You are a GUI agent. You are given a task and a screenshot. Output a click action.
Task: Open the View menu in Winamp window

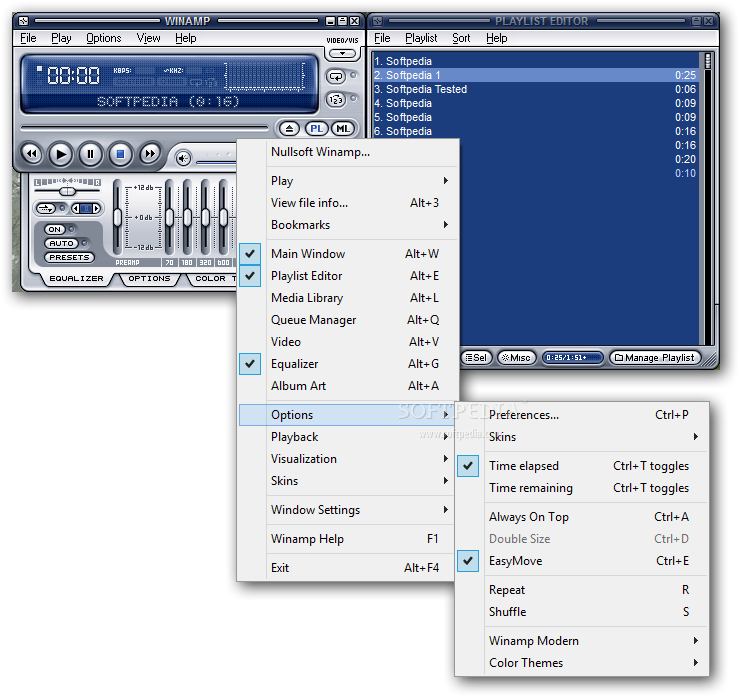pos(148,38)
